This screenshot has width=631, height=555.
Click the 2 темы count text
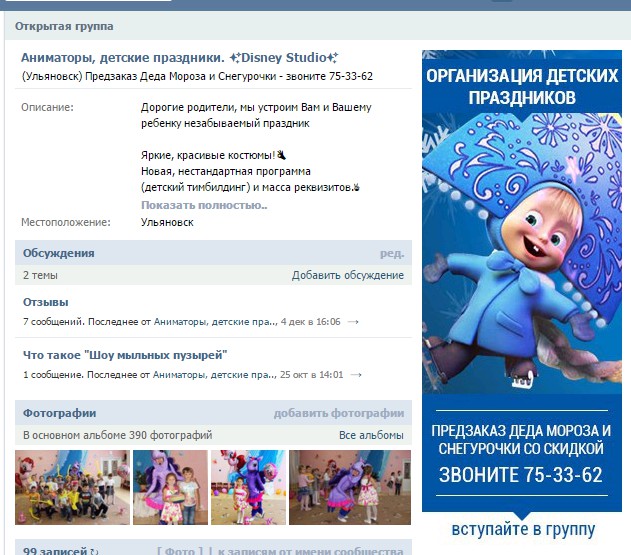[40, 275]
